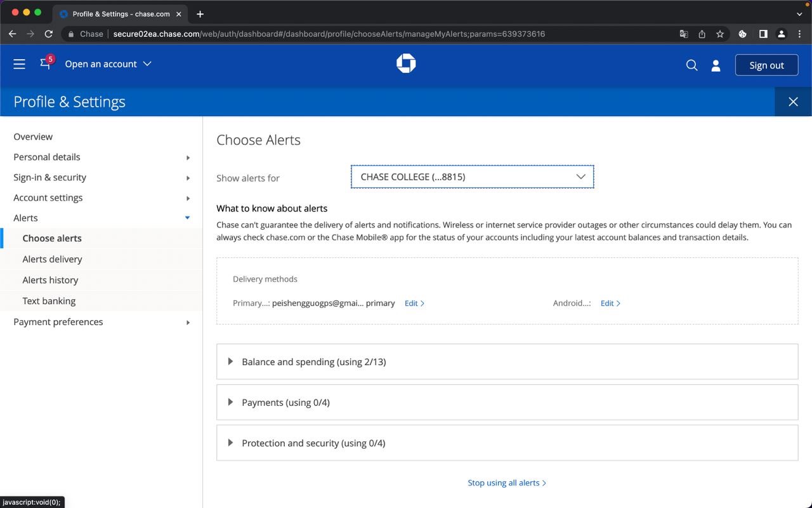Open the Show alerts for account dropdown
The width and height of the screenshot is (812, 508).
[472, 177]
